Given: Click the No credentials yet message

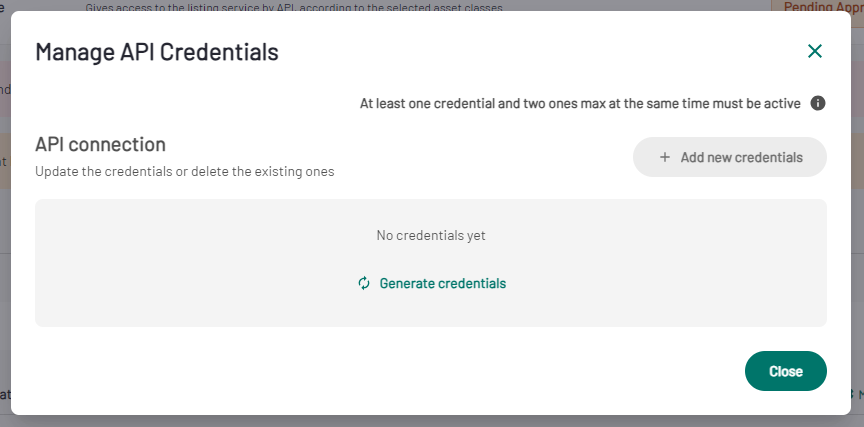Looking at the screenshot, I should [x=430, y=235].
